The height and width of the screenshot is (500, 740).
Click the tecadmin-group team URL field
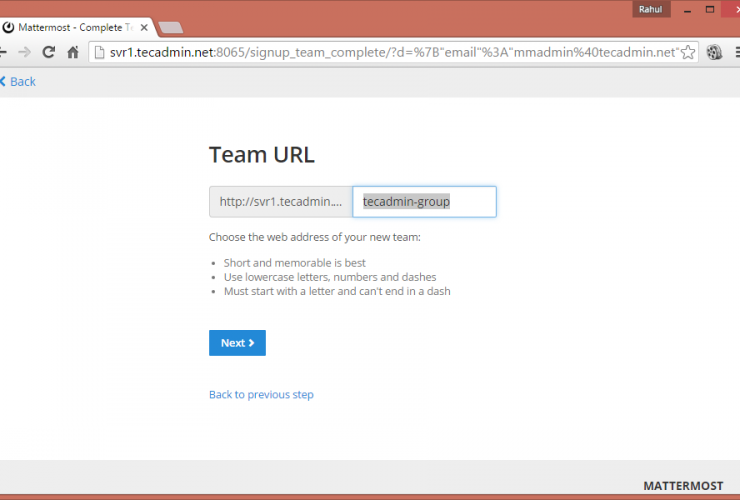424,202
